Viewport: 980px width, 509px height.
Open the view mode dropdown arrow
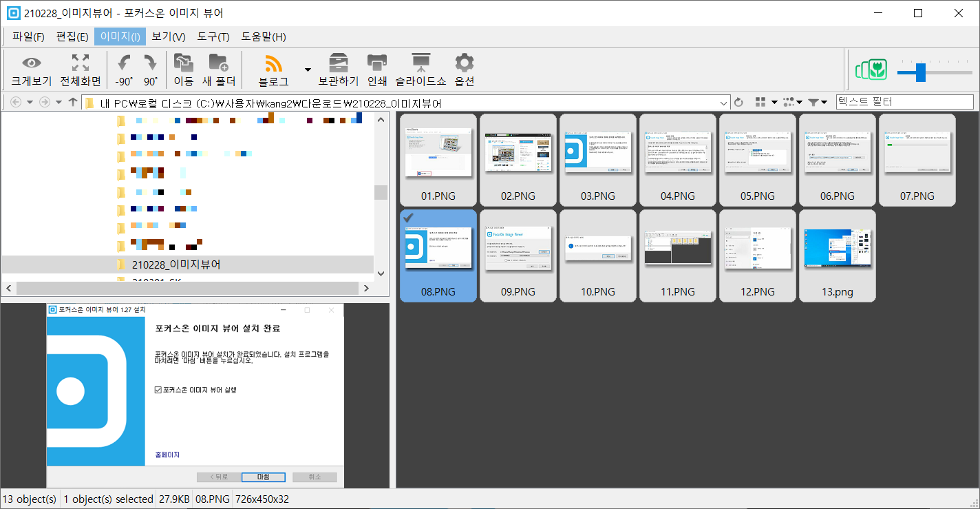tap(774, 103)
